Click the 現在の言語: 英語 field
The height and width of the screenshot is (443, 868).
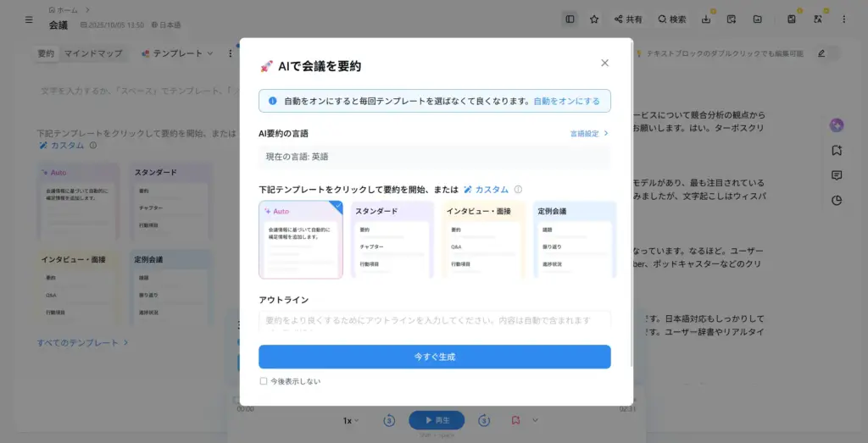[435, 157]
